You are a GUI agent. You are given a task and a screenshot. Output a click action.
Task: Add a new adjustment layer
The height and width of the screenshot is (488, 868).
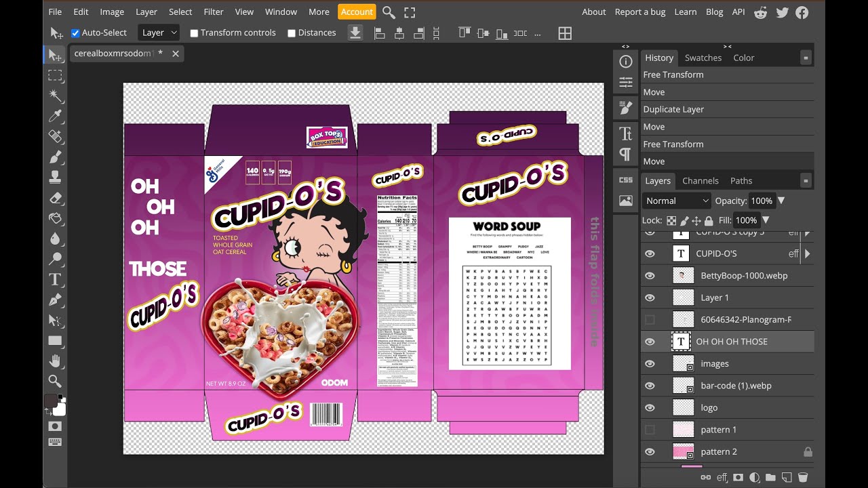754,477
